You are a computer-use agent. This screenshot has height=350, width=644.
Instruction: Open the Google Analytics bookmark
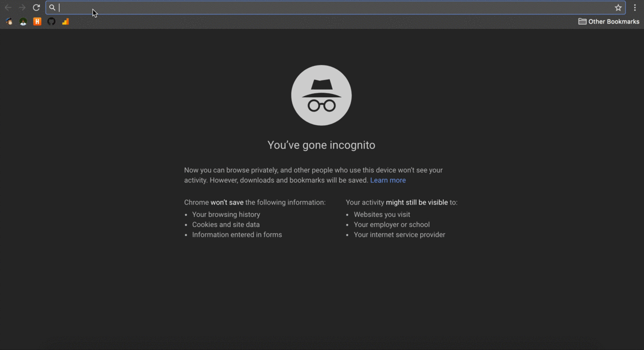point(65,21)
